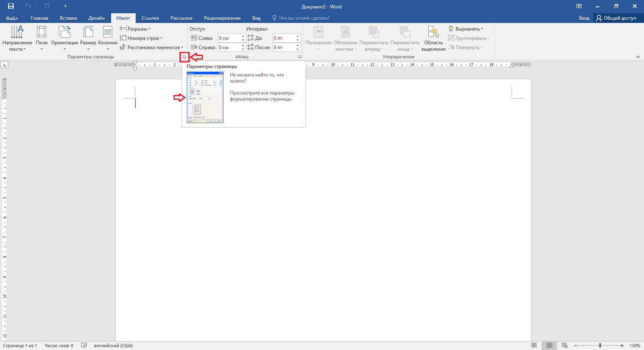Click the Save icon in the title bar
This screenshot has width=644, height=350.
pos(11,6)
